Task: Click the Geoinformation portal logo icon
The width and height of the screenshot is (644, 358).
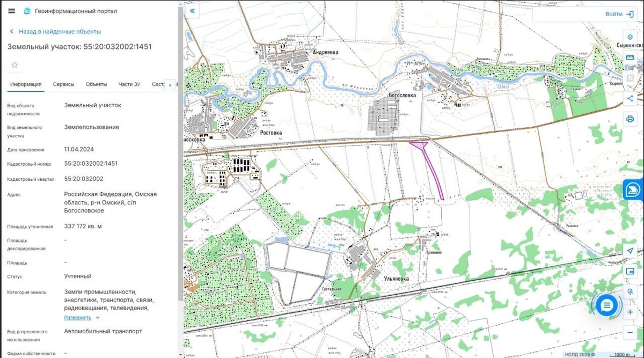Action: (27, 11)
